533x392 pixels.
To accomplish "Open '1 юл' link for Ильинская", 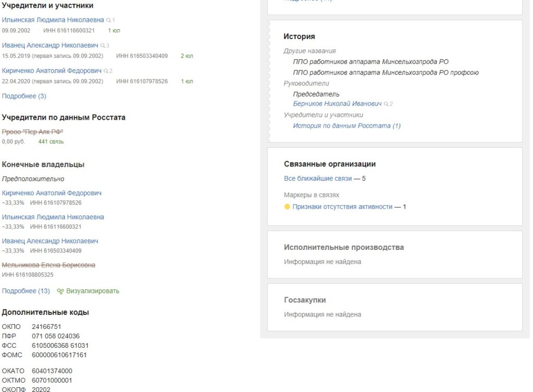I will (x=114, y=31).
